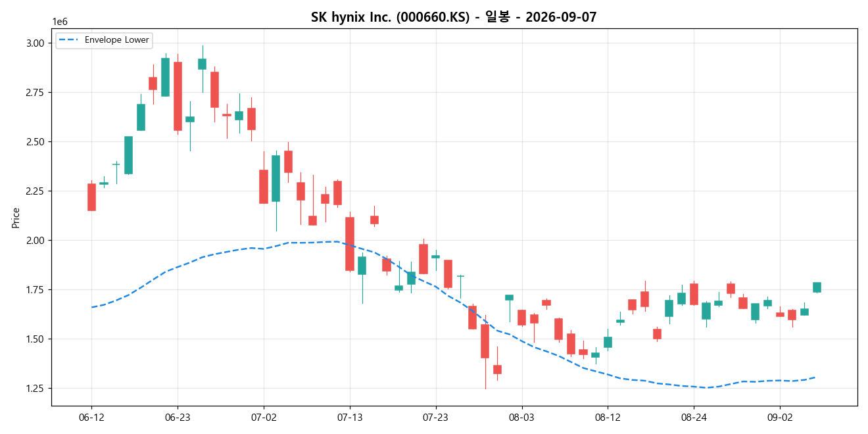Click the 06-12 date tick label
This screenshot has height=434, width=868.
click(91, 417)
